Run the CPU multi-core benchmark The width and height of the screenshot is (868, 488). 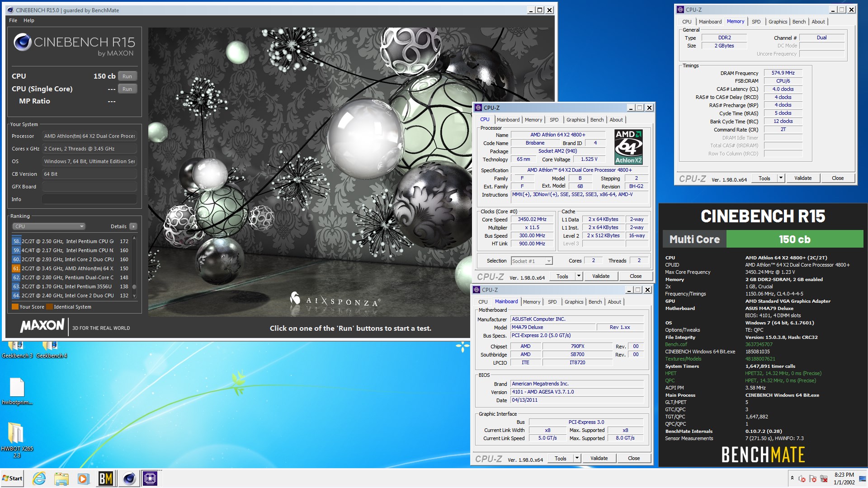(x=127, y=76)
